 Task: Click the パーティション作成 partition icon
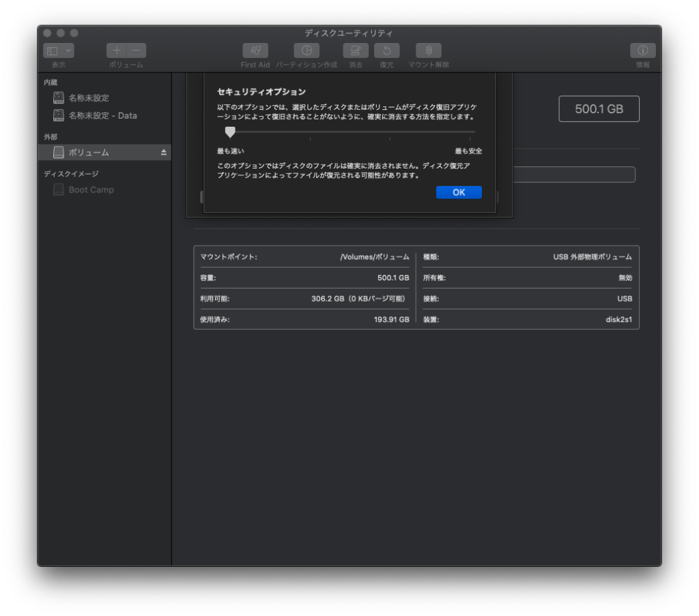tap(306, 50)
